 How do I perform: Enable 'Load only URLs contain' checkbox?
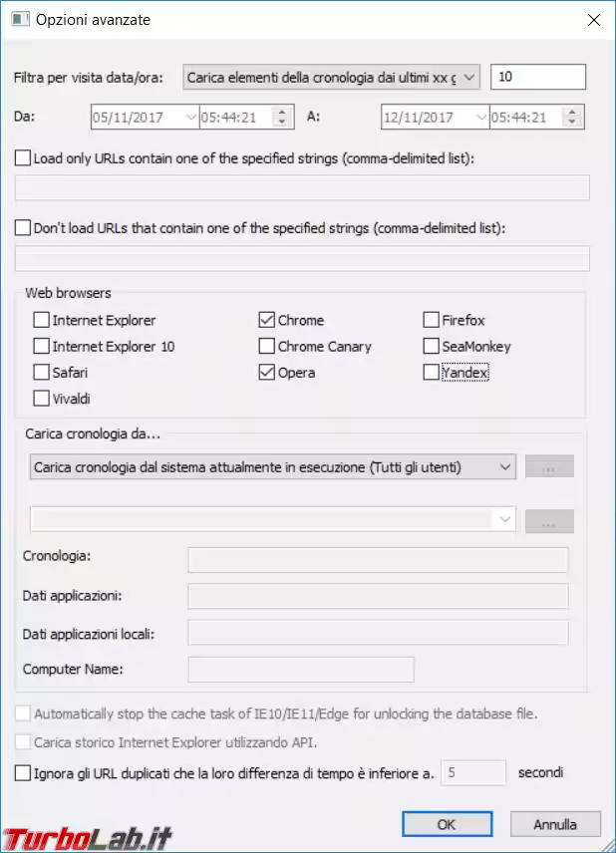click(x=24, y=157)
